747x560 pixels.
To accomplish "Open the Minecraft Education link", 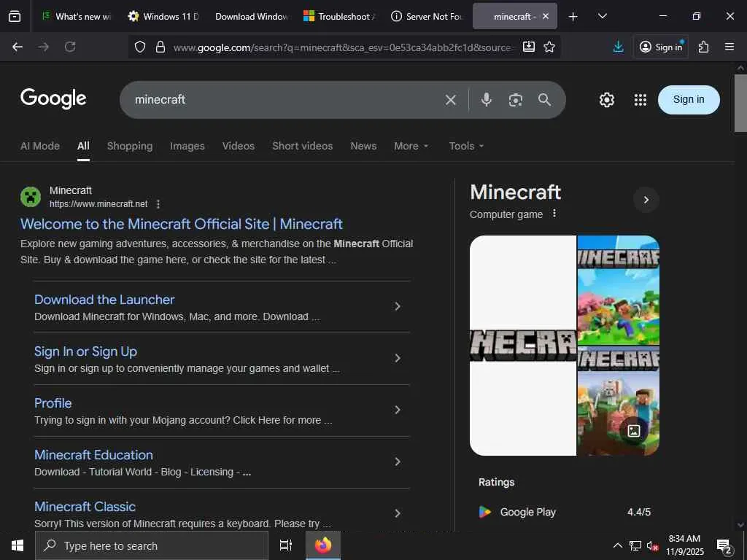I will pyautogui.click(x=93, y=455).
